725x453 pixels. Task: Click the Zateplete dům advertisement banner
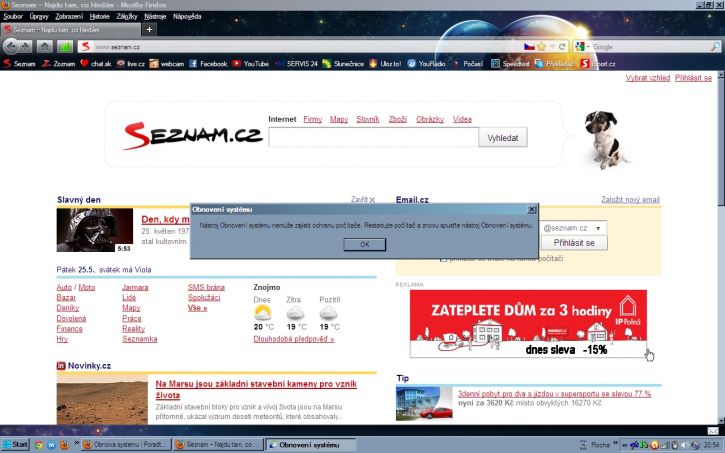pos(528,324)
